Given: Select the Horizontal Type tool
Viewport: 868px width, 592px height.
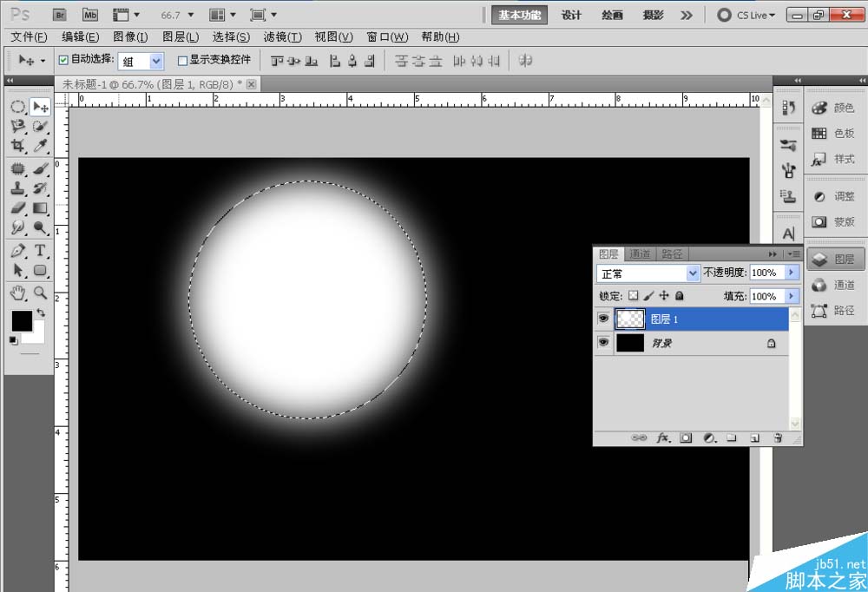Looking at the screenshot, I should [40, 250].
